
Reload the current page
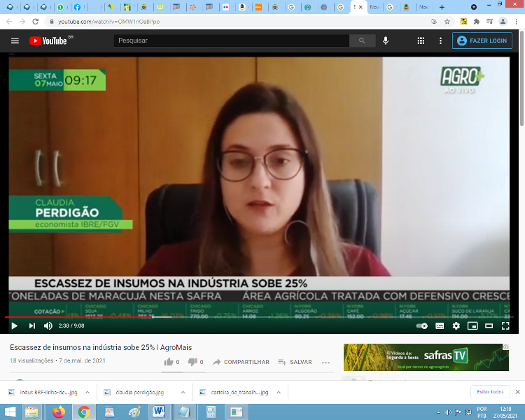pyautogui.click(x=35, y=22)
